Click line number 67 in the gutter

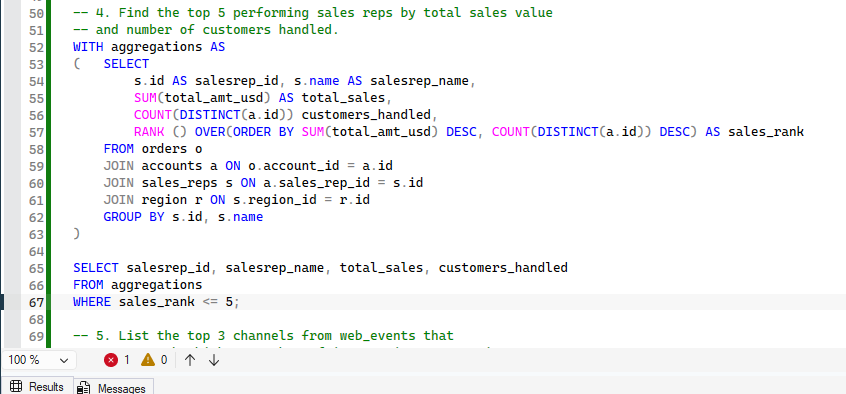36,302
